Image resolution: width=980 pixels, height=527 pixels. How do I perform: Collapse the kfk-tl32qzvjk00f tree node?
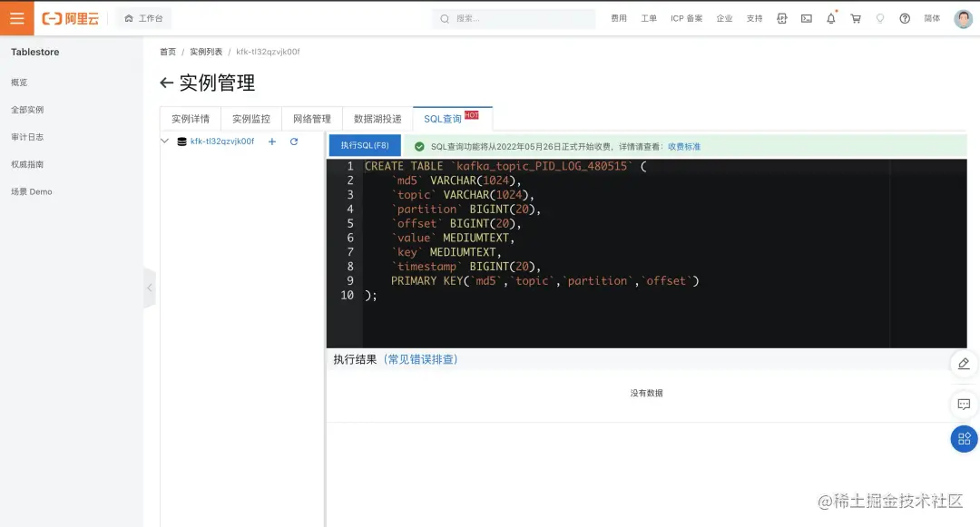pos(165,142)
